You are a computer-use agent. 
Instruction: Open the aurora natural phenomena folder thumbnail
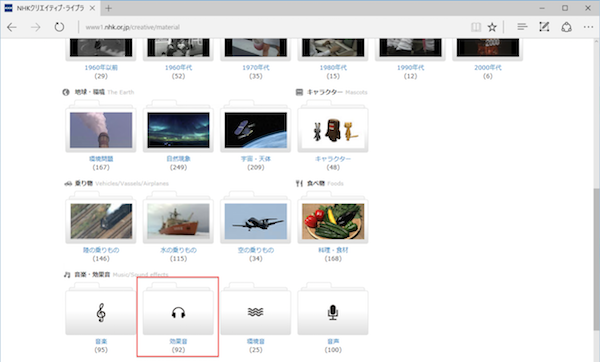pos(178,130)
